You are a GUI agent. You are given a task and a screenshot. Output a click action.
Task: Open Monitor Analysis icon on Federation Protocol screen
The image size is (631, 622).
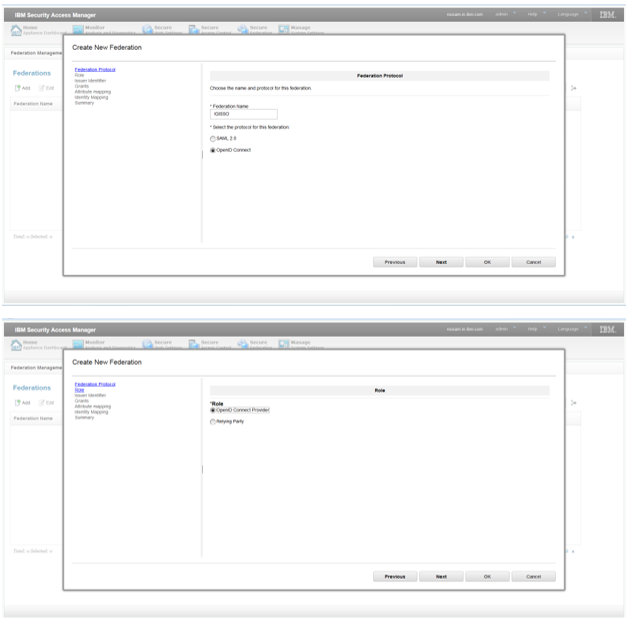(78, 30)
